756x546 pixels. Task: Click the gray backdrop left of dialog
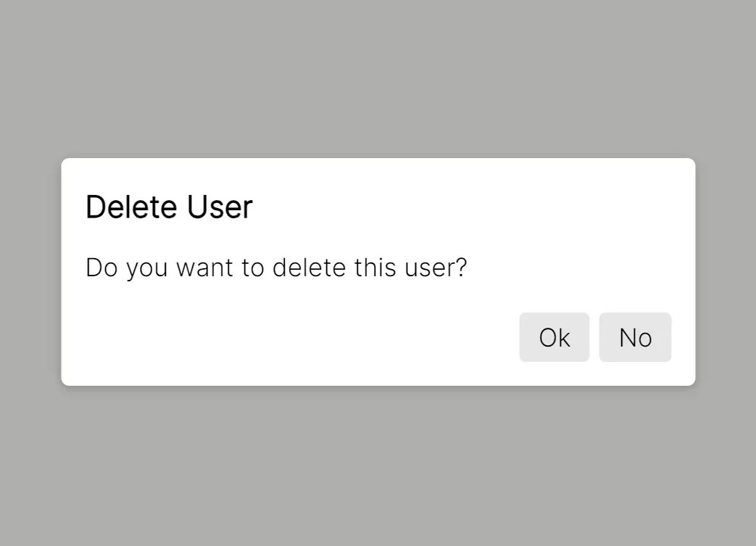point(30,272)
